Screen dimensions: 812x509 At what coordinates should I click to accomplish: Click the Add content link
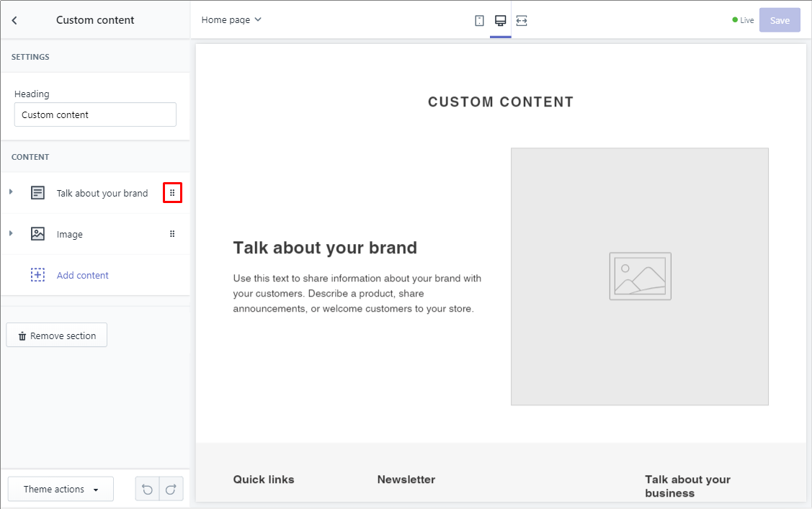tap(83, 275)
